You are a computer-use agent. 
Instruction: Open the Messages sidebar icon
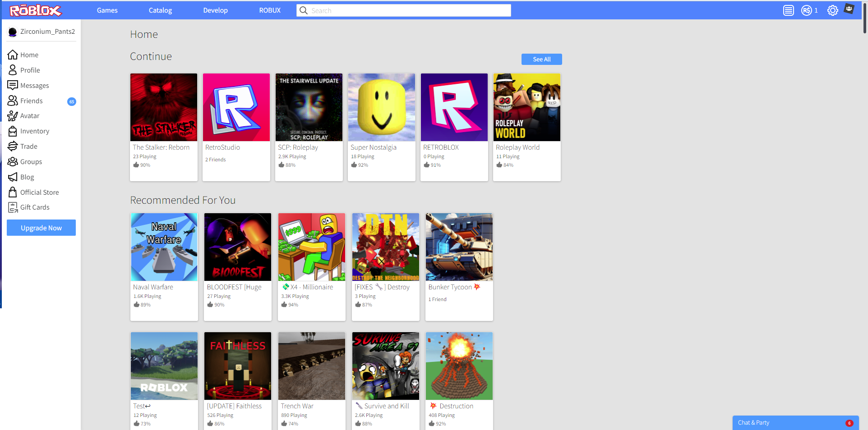tap(13, 85)
